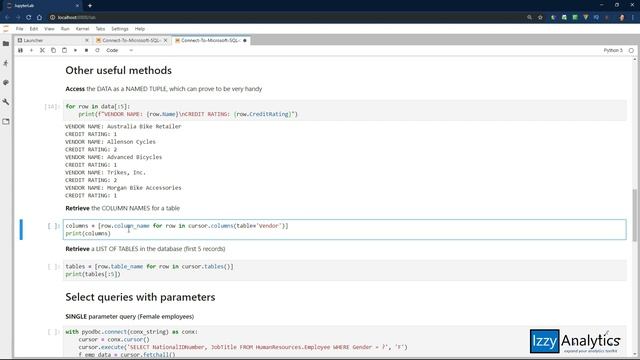Screen dimensions: 640x360
Task: View site information icon beside localhost
Action: point(53,17)
